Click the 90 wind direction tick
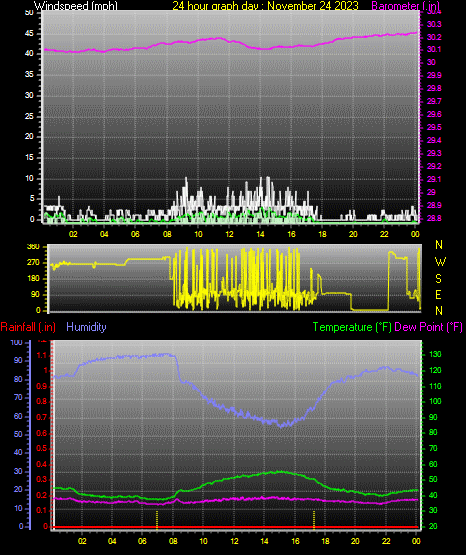The height and width of the screenshot is (555, 466). click(35, 294)
